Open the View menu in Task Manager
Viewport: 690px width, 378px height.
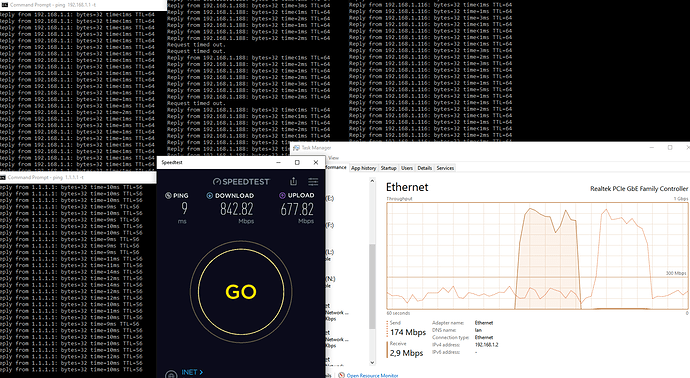[x=334, y=158]
